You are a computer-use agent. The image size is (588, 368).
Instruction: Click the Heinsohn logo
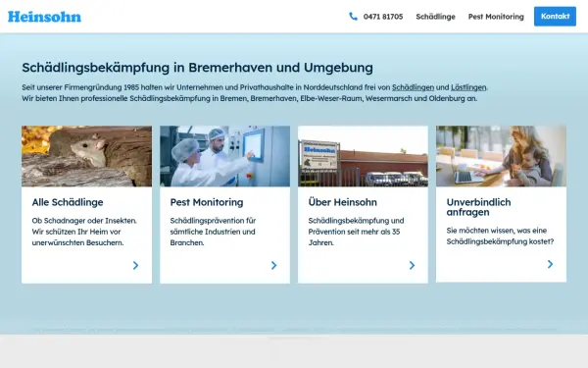[x=44, y=17]
